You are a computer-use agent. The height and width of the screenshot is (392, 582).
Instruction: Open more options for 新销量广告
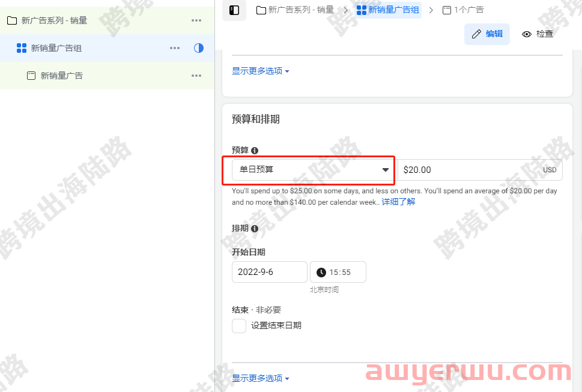click(x=196, y=76)
